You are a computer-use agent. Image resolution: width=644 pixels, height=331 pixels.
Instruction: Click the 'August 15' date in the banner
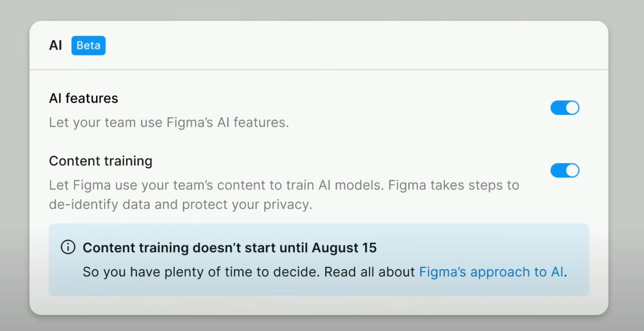[344, 248]
